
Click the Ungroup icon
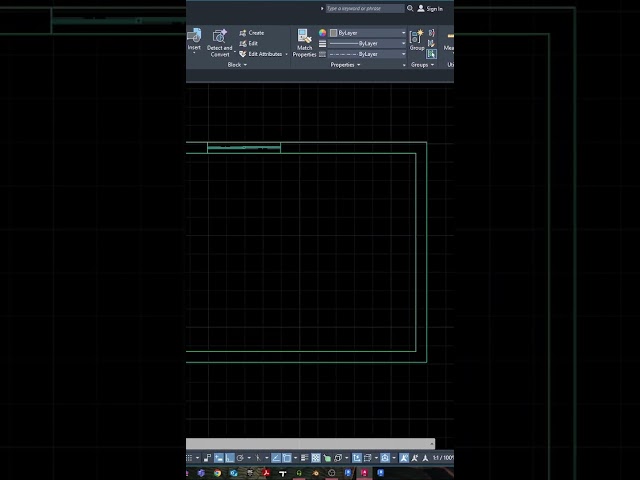(431, 33)
